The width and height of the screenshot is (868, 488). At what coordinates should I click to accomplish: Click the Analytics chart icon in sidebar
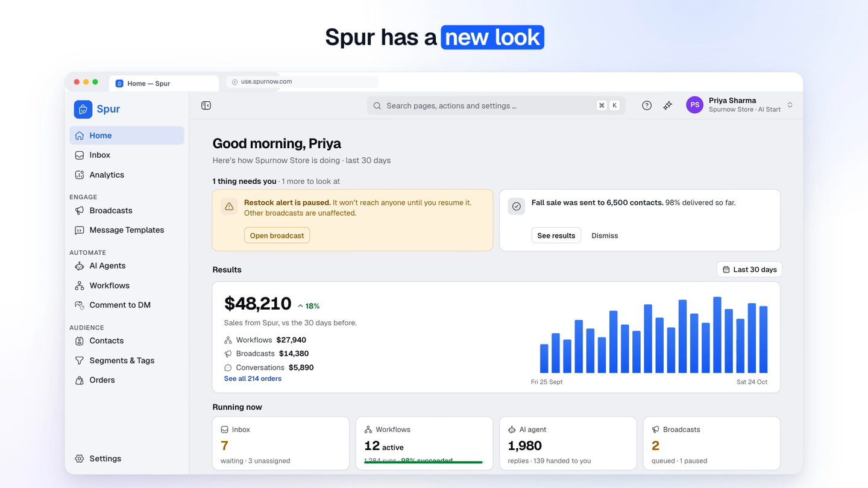coord(80,175)
